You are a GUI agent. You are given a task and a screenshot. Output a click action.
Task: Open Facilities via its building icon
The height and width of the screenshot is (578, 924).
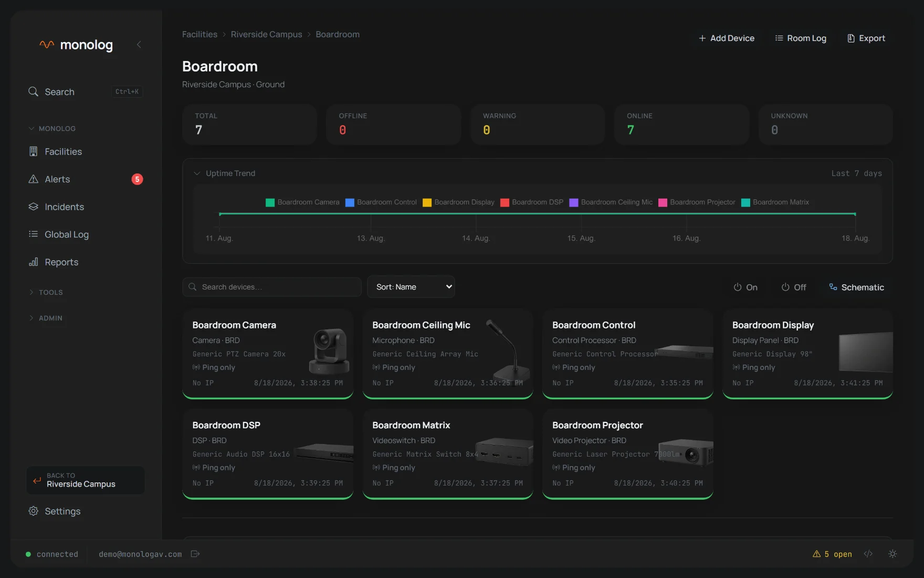33,151
